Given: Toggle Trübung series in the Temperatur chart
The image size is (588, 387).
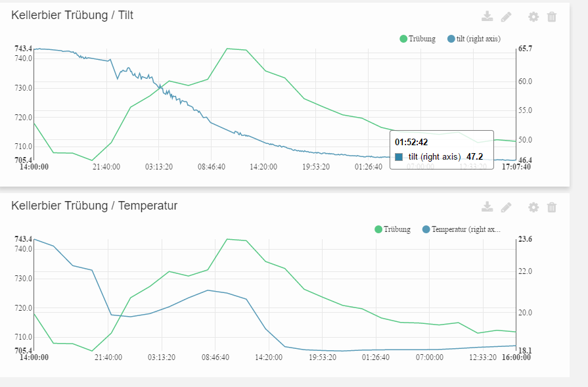Looking at the screenshot, I should 393,229.
